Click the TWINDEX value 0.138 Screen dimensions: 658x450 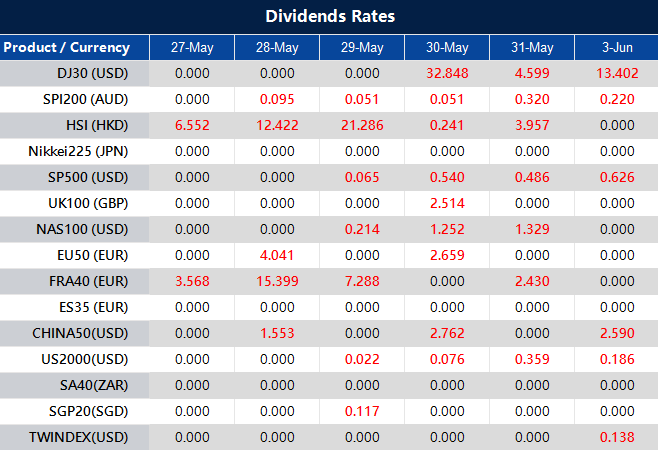point(616,437)
